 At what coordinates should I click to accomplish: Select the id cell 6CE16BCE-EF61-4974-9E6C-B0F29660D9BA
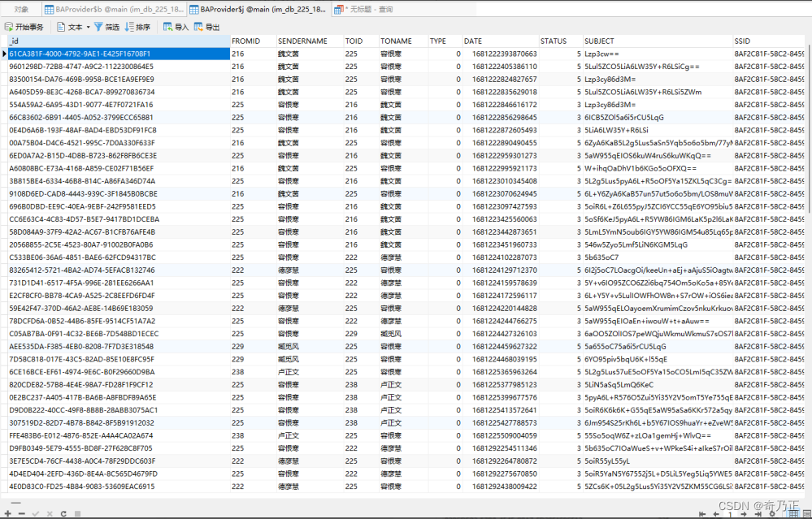pyautogui.click(x=119, y=372)
